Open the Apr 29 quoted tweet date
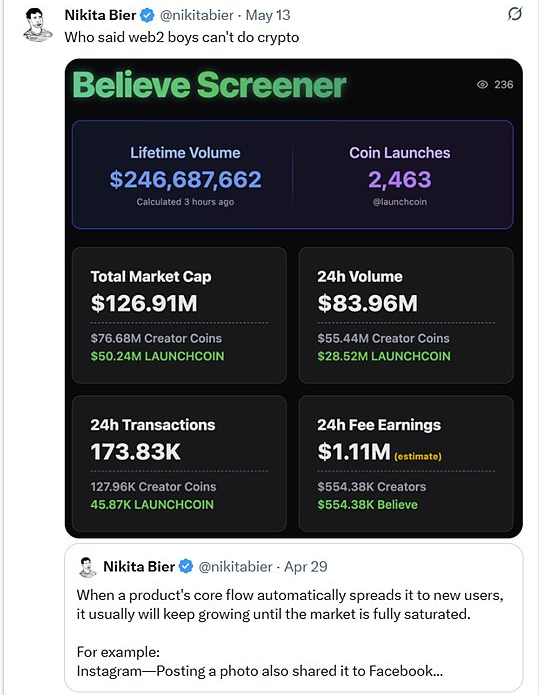The height and width of the screenshot is (695, 539). click(305, 566)
